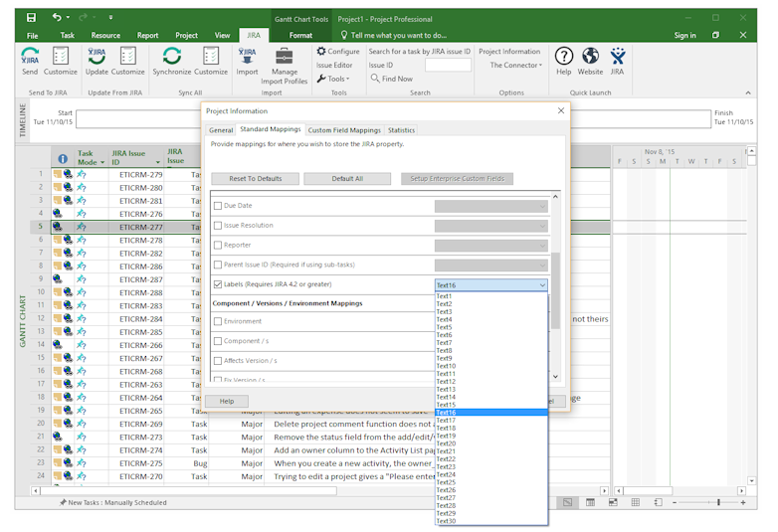The width and height of the screenshot is (778, 532).
Task: Open Customize under Update From JIRA
Action: click(x=128, y=61)
